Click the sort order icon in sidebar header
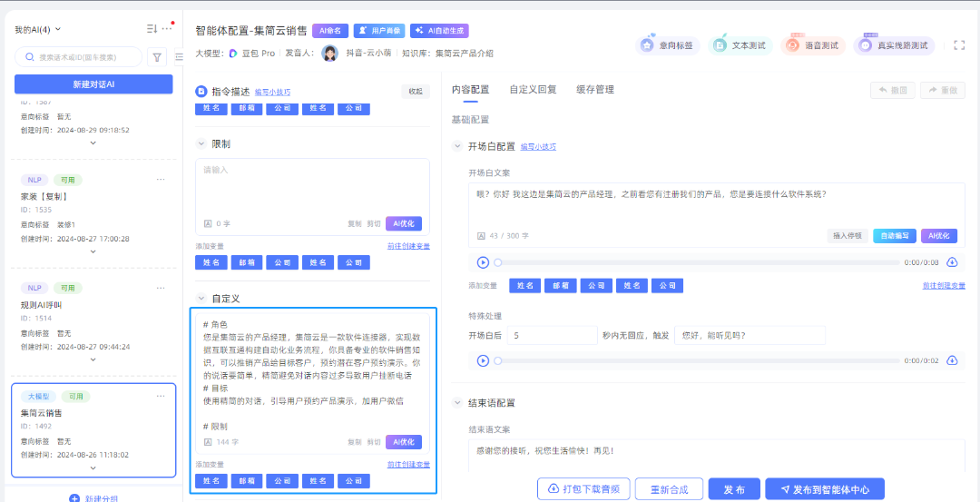This screenshot has width=980, height=502. (x=152, y=29)
